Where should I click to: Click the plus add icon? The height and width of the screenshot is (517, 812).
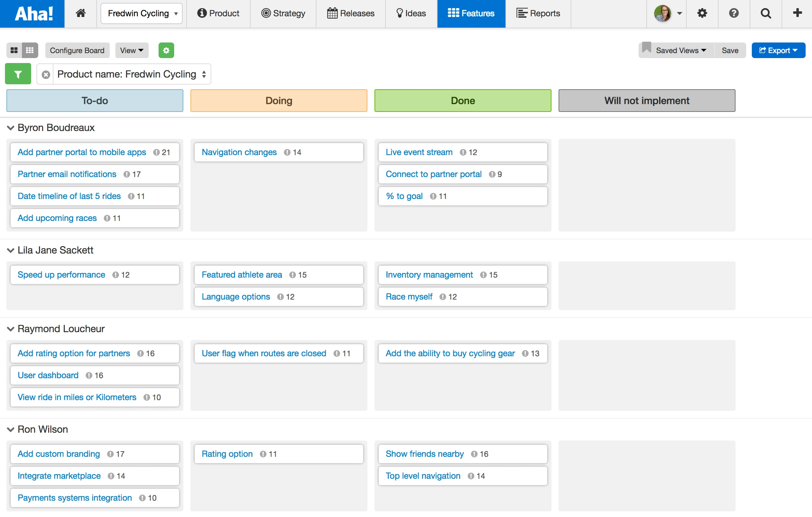tap(797, 13)
